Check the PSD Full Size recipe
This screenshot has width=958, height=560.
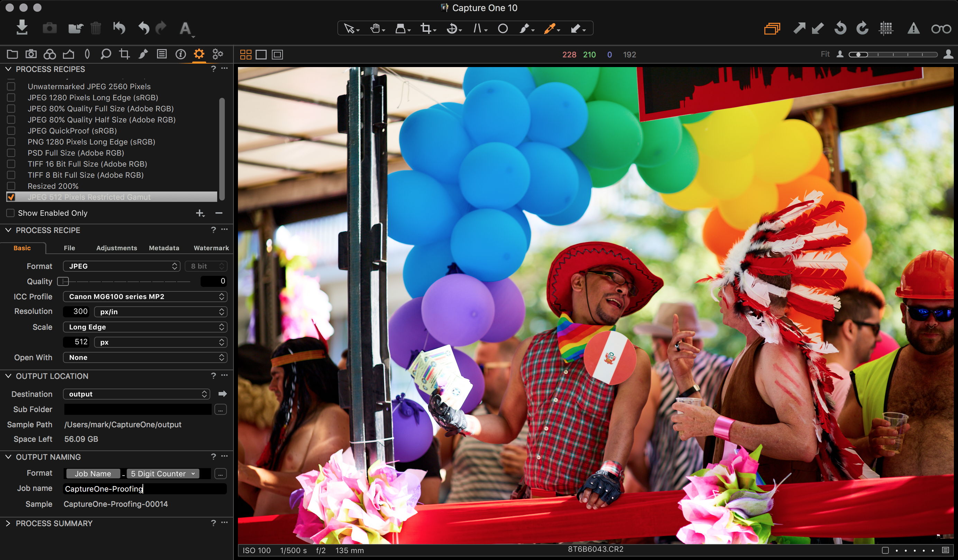pyautogui.click(x=11, y=153)
